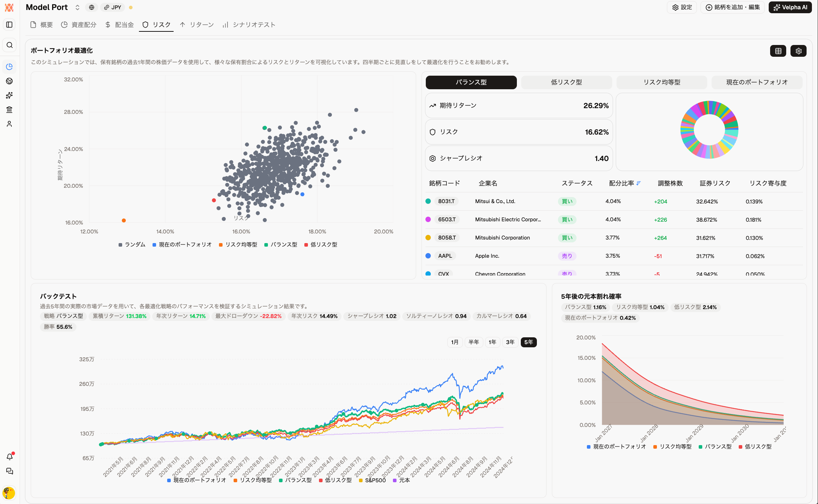The height and width of the screenshot is (504, 818).
Task: Open the JPY currency selector
Action: click(113, 7)
